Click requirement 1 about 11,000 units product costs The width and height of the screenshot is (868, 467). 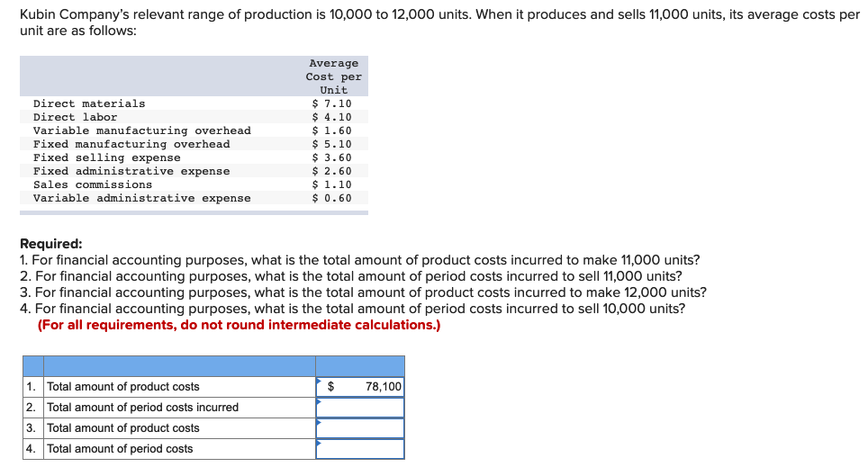click(360, 260)
